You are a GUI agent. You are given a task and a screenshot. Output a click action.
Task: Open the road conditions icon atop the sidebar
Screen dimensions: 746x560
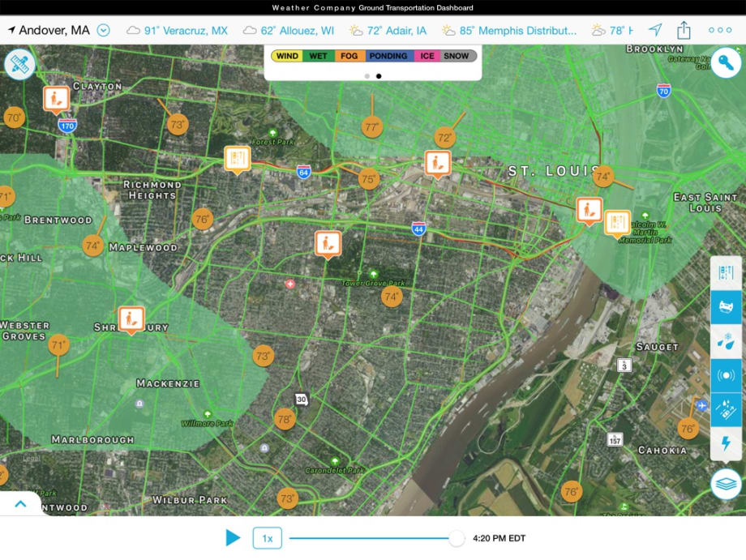727,272
